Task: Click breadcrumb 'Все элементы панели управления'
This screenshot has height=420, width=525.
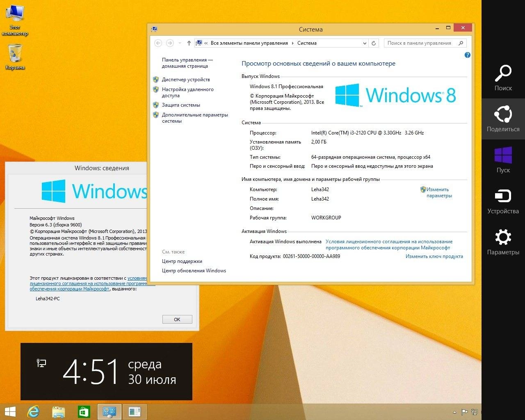Action: pos(249,43)
